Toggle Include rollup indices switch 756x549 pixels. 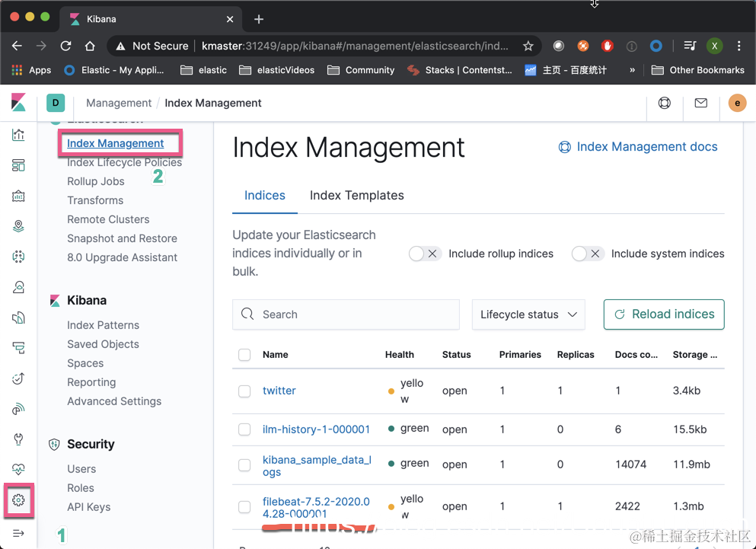[x=425, y=254]
